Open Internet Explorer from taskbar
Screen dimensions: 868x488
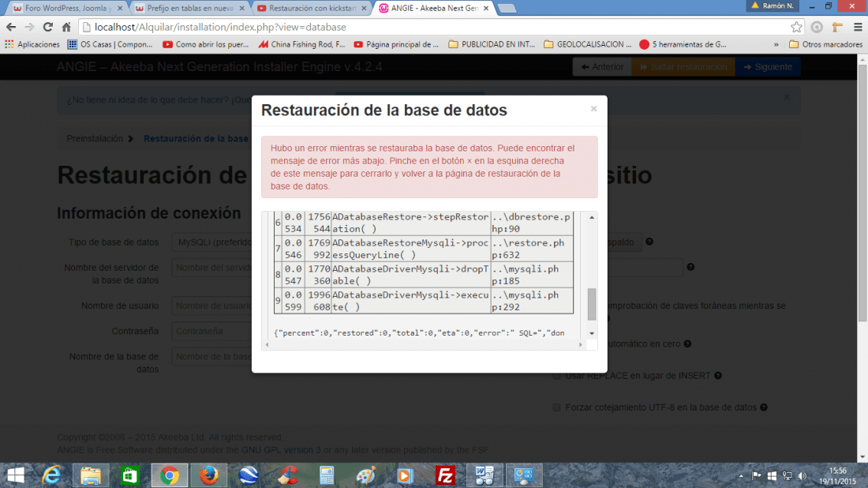51,475
